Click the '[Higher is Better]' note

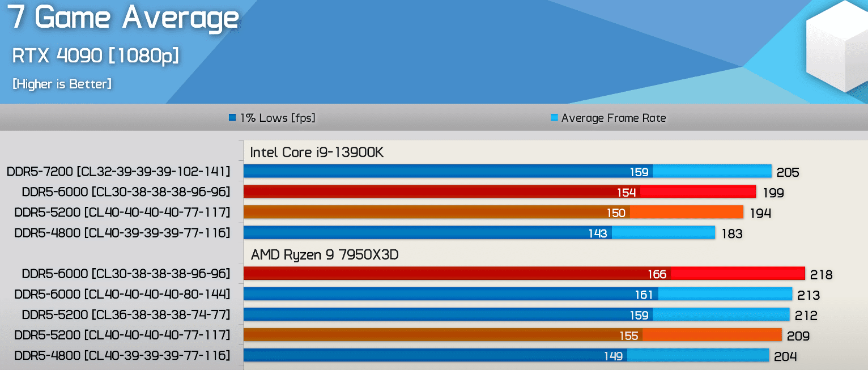[x=62, y=84]
